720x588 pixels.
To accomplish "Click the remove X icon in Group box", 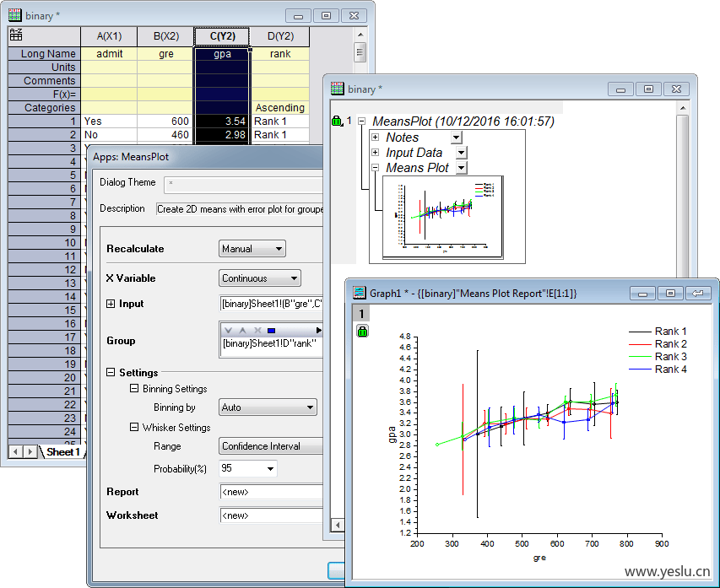I will click(256, 330).
